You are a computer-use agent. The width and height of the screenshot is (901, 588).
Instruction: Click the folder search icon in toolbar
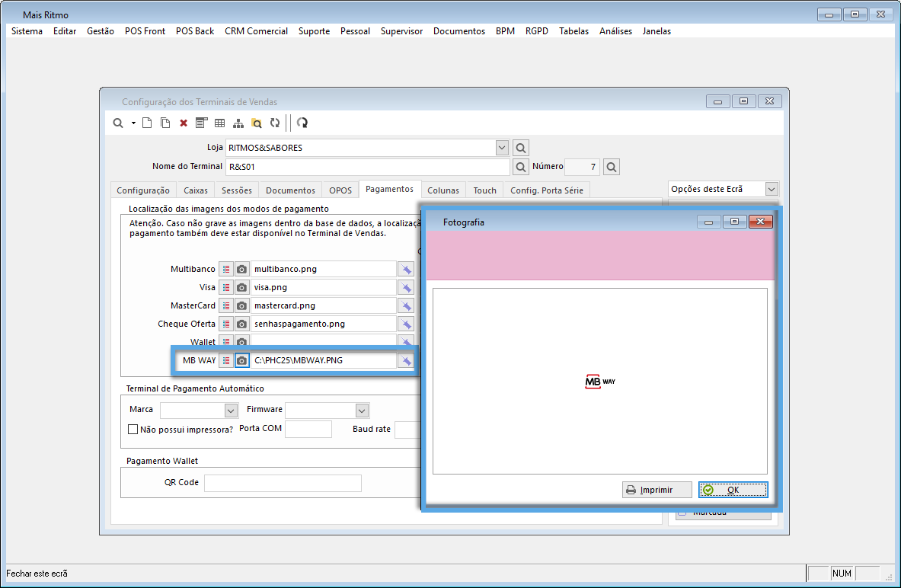[256, 123]
